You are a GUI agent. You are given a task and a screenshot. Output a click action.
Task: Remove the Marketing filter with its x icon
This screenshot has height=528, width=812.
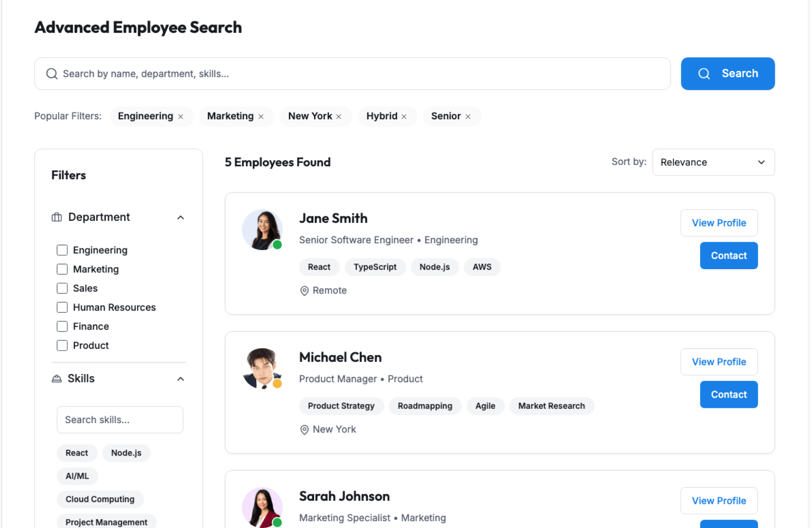[261, 117]
